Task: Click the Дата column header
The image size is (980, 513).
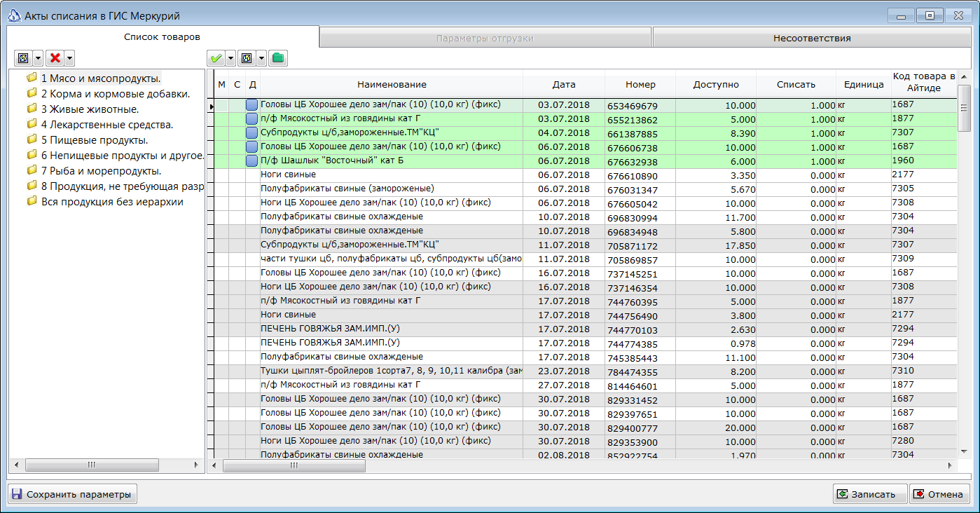Action: (x=564, y=84)
